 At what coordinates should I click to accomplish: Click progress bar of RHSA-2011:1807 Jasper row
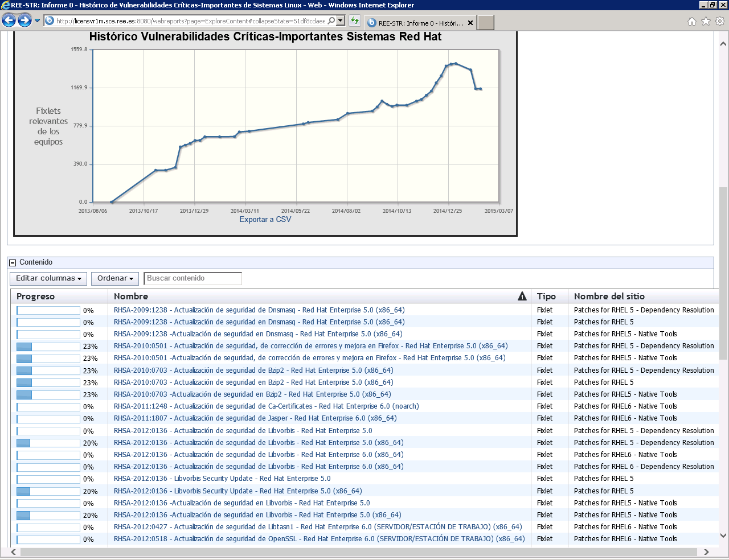pyautogui.click(x=48, y=419)
